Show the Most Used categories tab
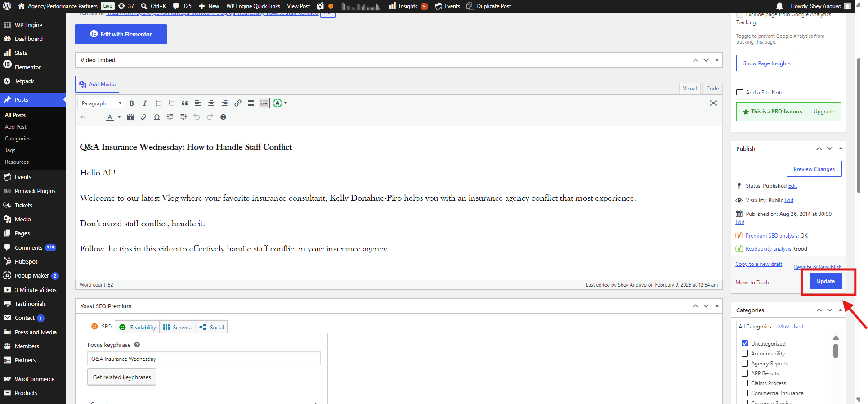The image size is (868, 404). pos(790,327)
